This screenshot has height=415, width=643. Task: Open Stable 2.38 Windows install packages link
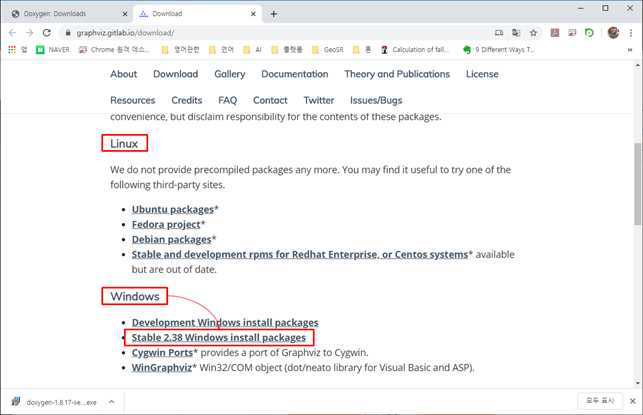pos(219,337)
